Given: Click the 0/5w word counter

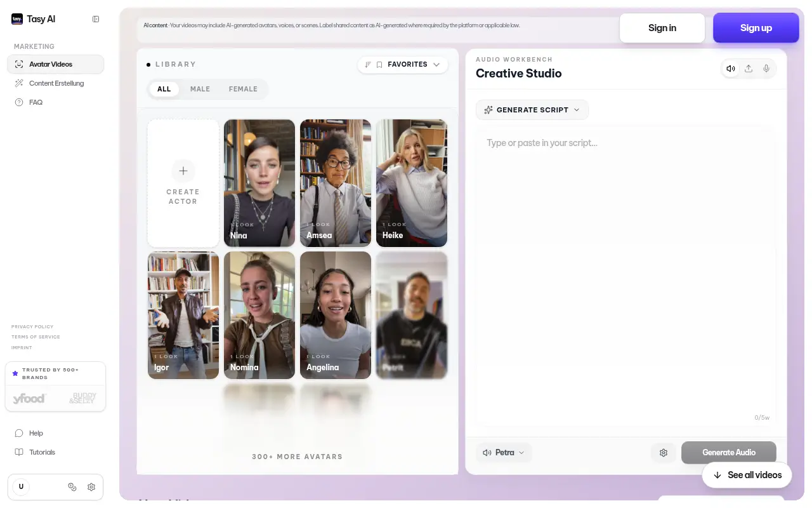Looking at the screenshot, I should (x=762, y=418).
